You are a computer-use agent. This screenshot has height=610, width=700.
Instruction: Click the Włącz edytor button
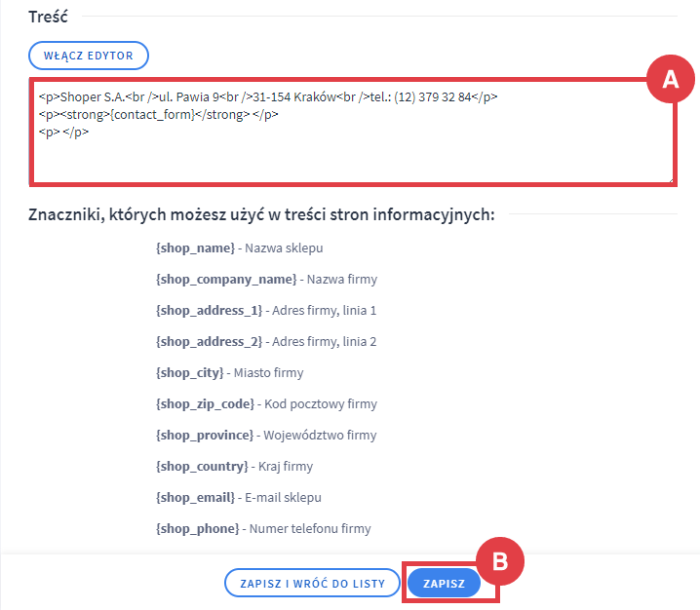[89, 56]
